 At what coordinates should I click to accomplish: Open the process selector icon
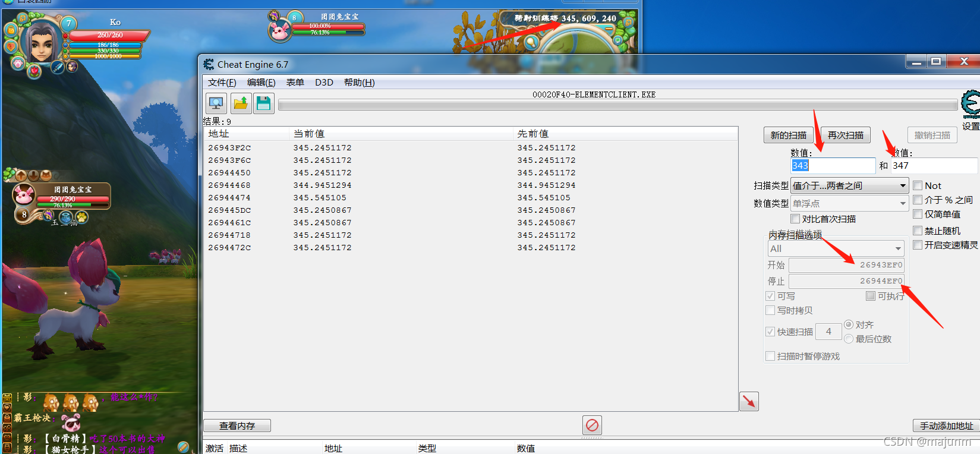click(x=216, y=103)
